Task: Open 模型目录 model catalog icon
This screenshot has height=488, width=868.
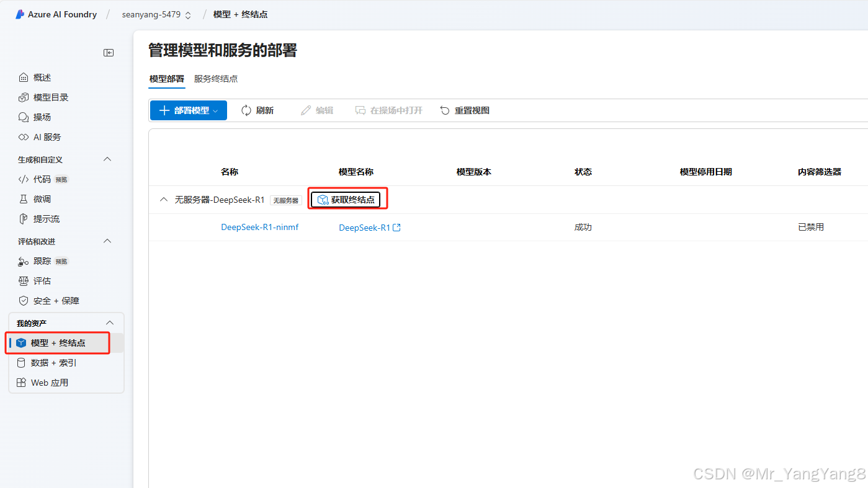Action: coord(24,97)
